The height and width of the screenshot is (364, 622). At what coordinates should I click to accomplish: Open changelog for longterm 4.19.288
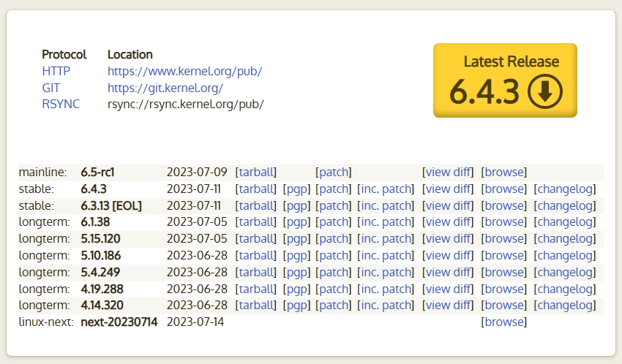click(x=565, y=289)
